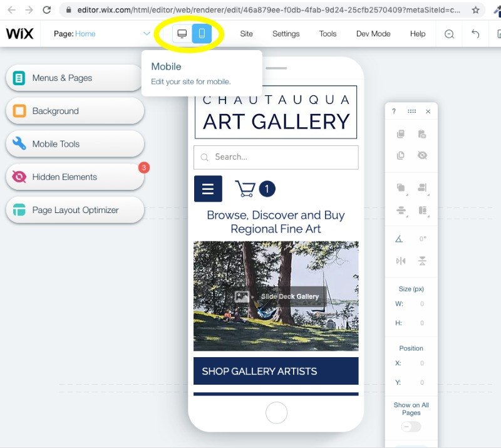Viewport: 501px width, 448px height.
Task: Switch to desktop editor view icon
Action: coord(182,34)
